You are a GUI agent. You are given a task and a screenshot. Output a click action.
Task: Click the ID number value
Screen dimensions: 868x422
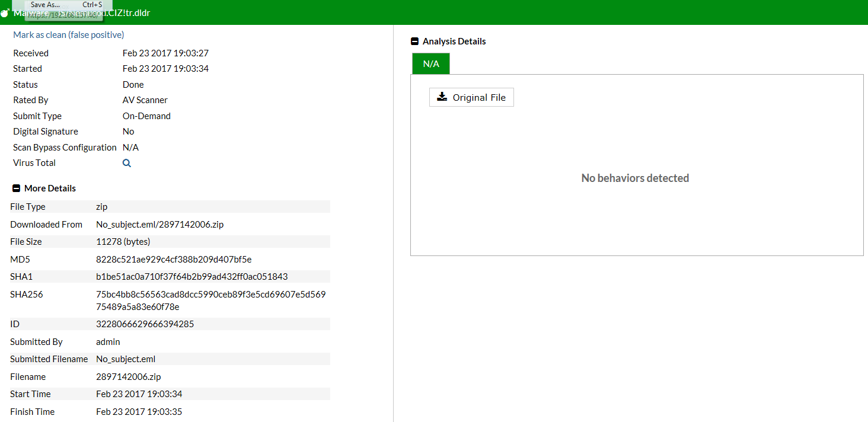pyautogui.click(x=145, y=324)
